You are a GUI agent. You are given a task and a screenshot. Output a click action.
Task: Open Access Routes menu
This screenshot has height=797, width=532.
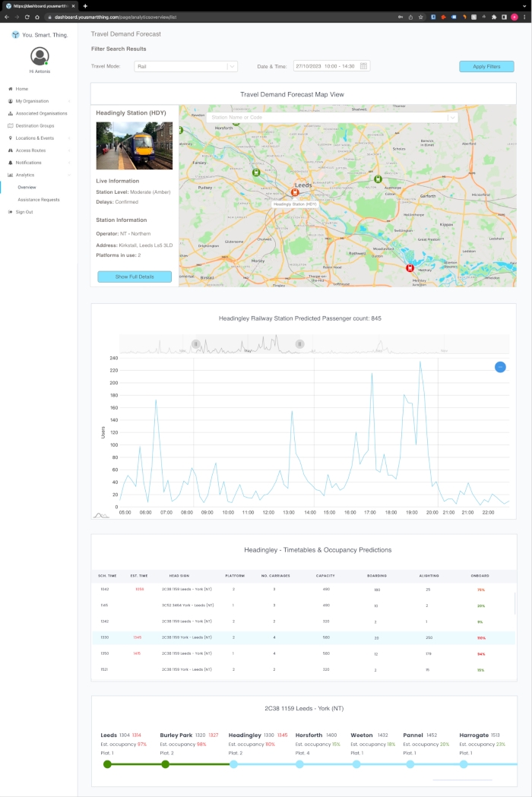(27, 150)
